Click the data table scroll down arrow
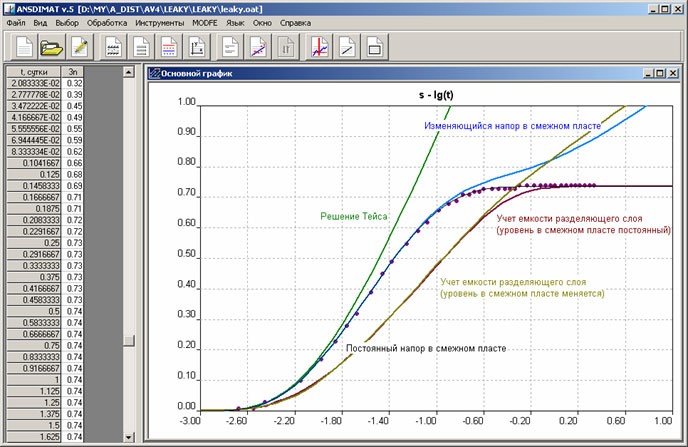688x447 pixels. point(129,437)
